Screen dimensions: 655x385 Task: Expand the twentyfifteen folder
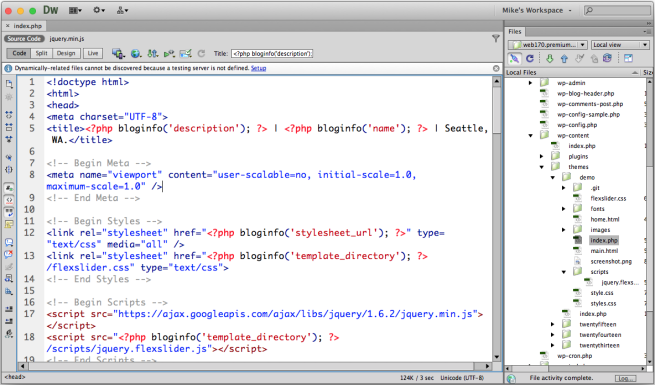click(x=552, y=324)
